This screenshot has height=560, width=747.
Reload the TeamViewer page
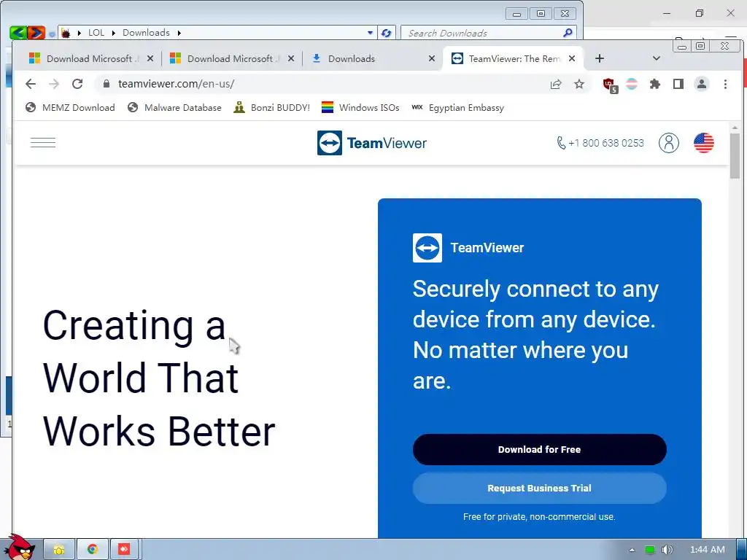(77, 85)
